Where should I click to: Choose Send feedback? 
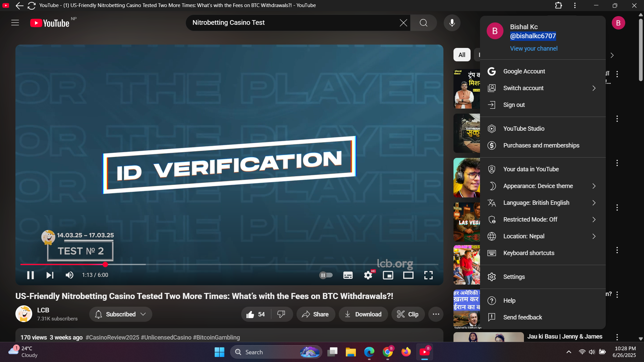(543, 317)
